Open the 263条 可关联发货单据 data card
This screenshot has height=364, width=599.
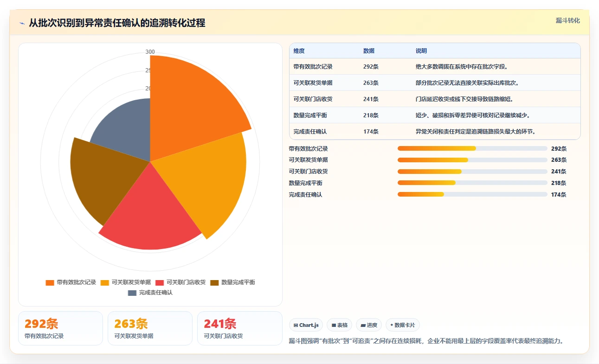click(150, 328)
